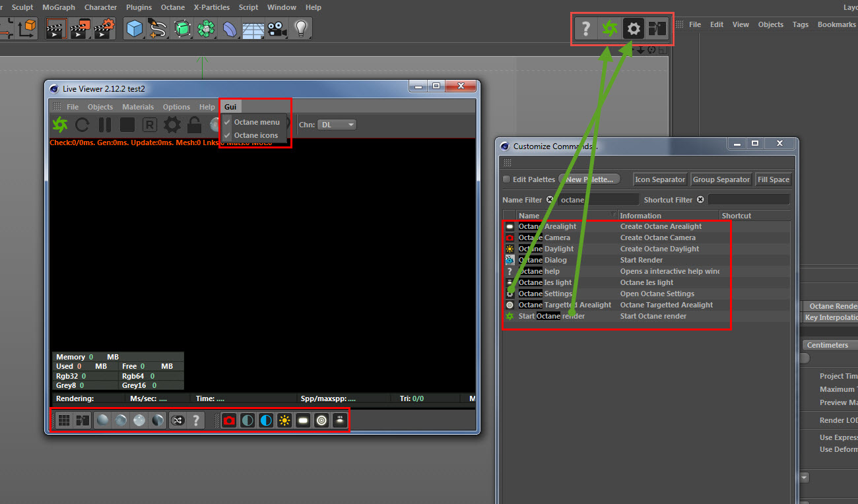
Task: Create Octane Camera via red camera icon
Action: click(x=229, y=420)
